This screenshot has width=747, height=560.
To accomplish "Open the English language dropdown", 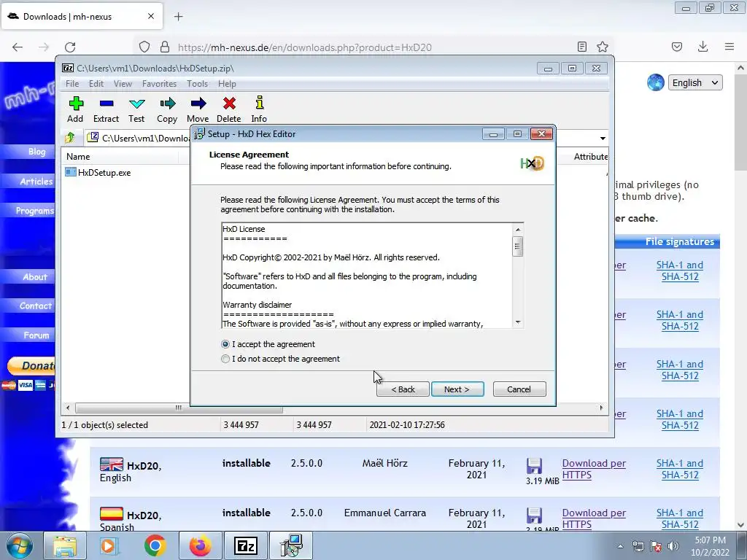I will [x=695, y=83].
